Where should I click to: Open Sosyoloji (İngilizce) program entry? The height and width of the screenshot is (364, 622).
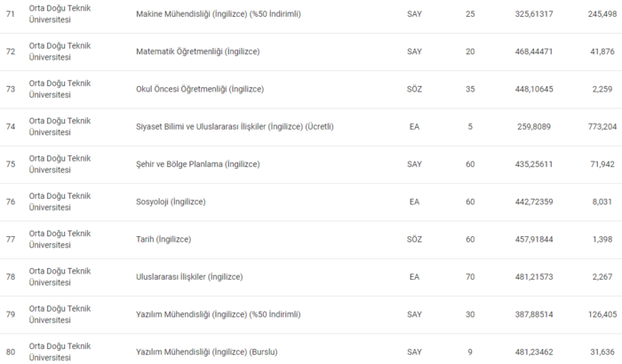point(171,202)
